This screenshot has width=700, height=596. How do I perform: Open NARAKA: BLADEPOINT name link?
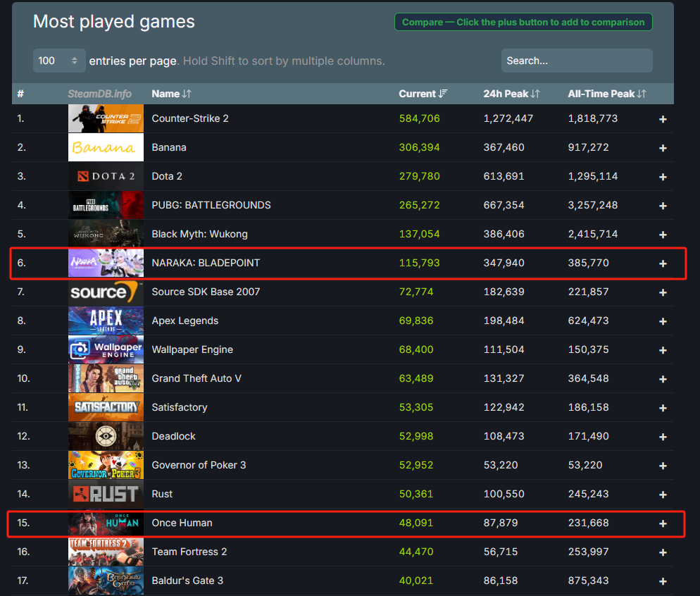coord(206,263)
